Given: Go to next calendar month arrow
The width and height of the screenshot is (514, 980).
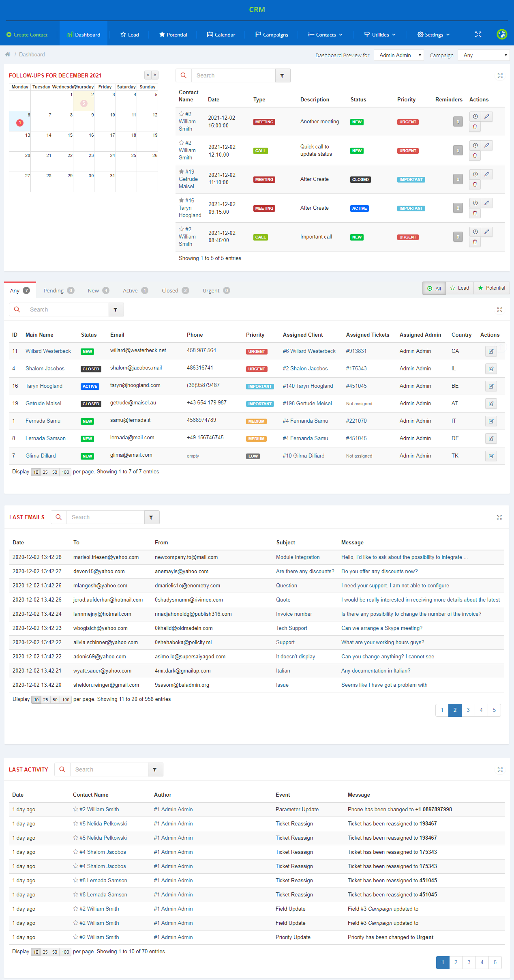Looking at the screenshot, I should tap(155, 75).
